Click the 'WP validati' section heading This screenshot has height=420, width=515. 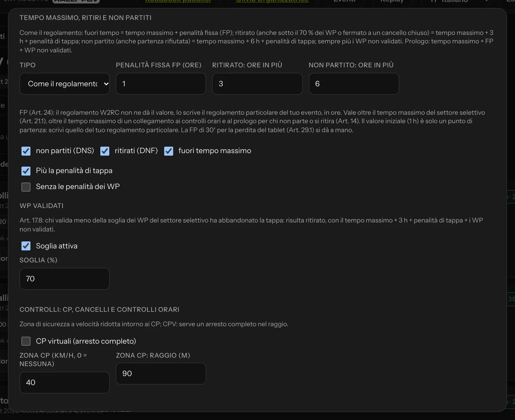pyautogui.click(x=42, y=206)
